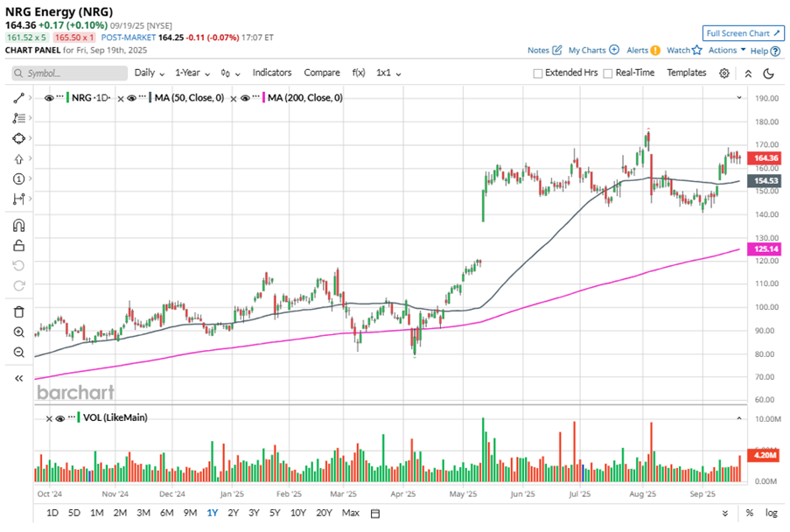The width and height of the screenshot is (790, 532).
Task: Open the Templates menu
Action: 686,73
